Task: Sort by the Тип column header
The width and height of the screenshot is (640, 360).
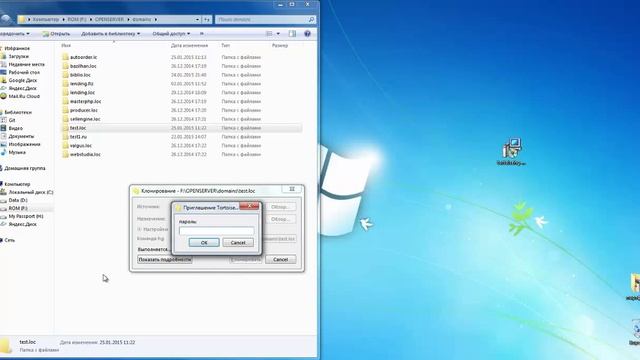Action: pyautogui.click(x=225, y=46)
